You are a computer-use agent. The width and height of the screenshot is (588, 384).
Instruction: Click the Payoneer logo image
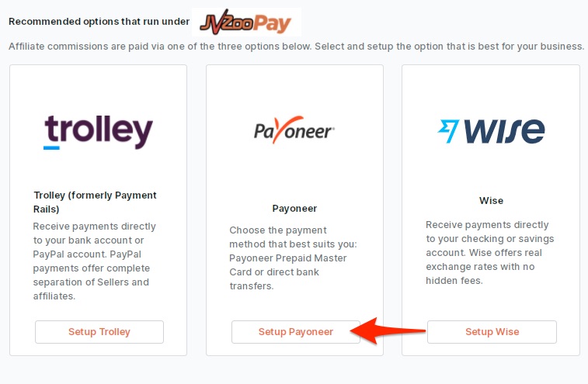294,130
